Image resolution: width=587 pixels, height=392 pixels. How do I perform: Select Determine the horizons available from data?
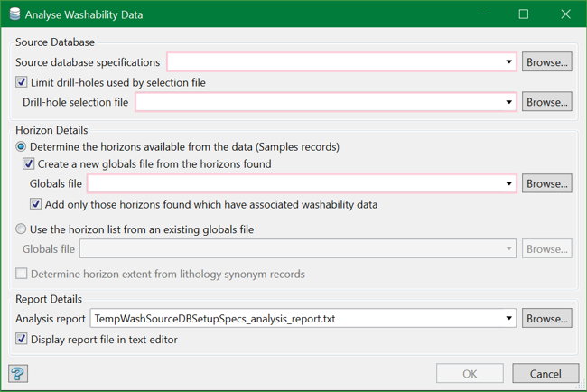(x=22, y=146)
